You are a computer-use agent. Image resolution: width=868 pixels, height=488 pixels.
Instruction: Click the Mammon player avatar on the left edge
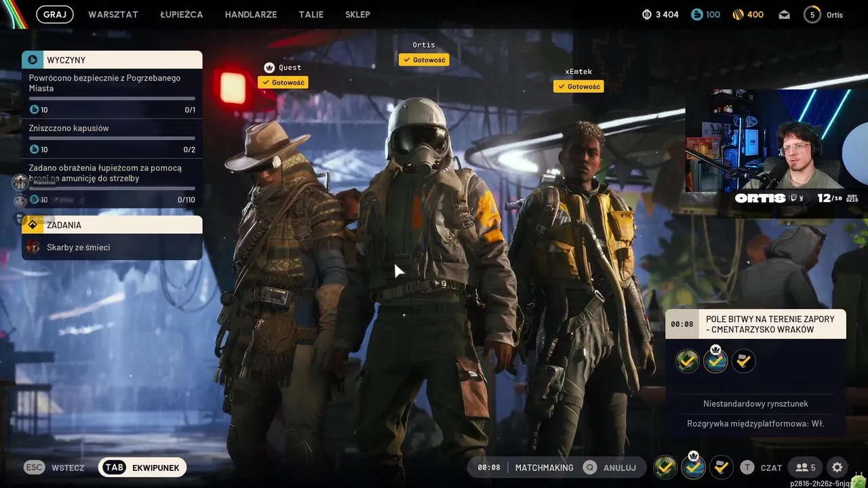(20, 182)
